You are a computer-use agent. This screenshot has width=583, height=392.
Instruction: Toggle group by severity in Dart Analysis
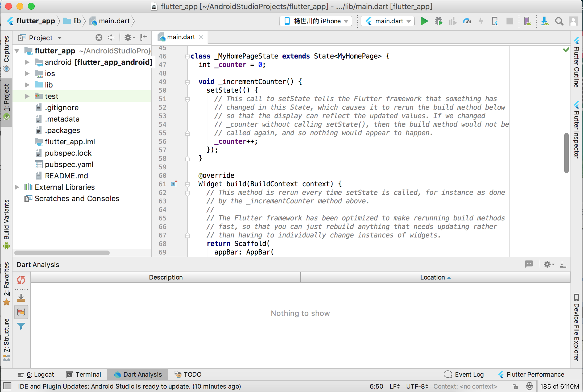coord(21,312)
